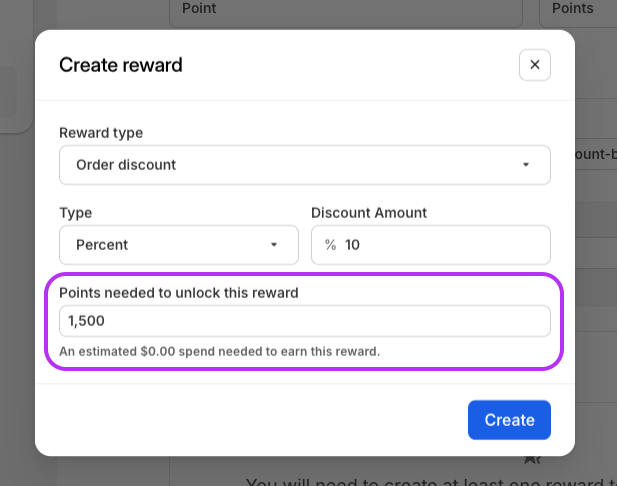Click the estimated spend helper text
The image size is (617, 486).
click(x=219, y=351)
